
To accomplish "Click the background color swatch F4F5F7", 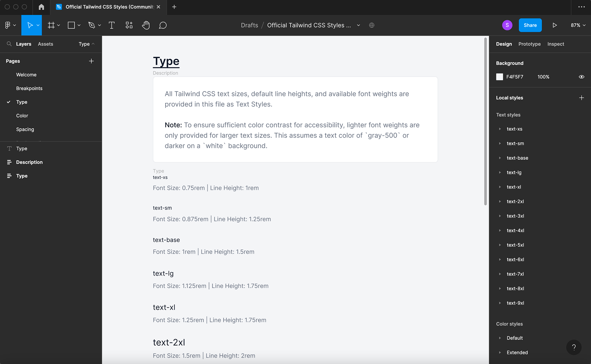I will pyautogui.click(x=500, y=77).
